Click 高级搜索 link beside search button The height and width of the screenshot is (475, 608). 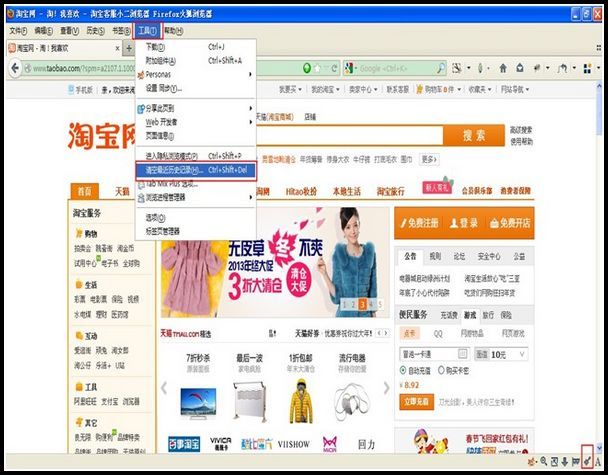click(521, 130)
